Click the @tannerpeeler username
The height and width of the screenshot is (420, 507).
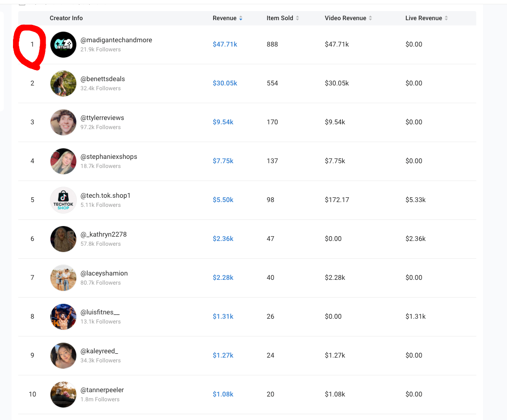(x=102, y=390)
